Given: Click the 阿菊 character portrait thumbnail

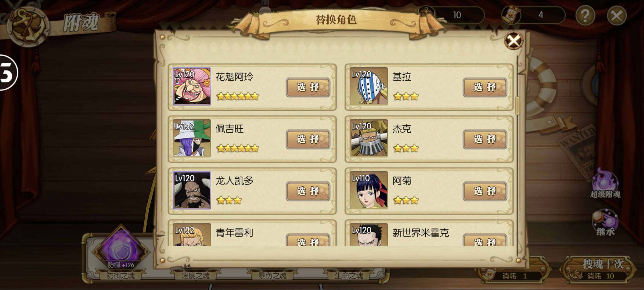Looking at the screenshot, I should point(369,190).
